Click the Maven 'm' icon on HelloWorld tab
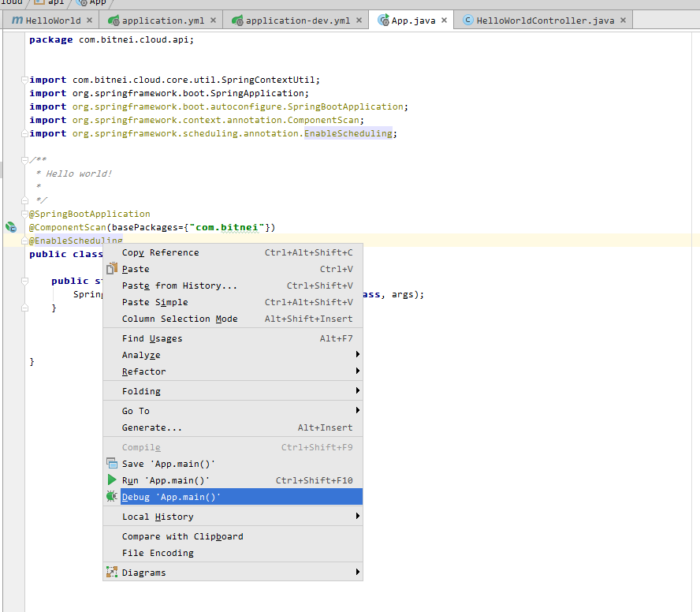This screenshot has width=700, height=612. (17, 20)
